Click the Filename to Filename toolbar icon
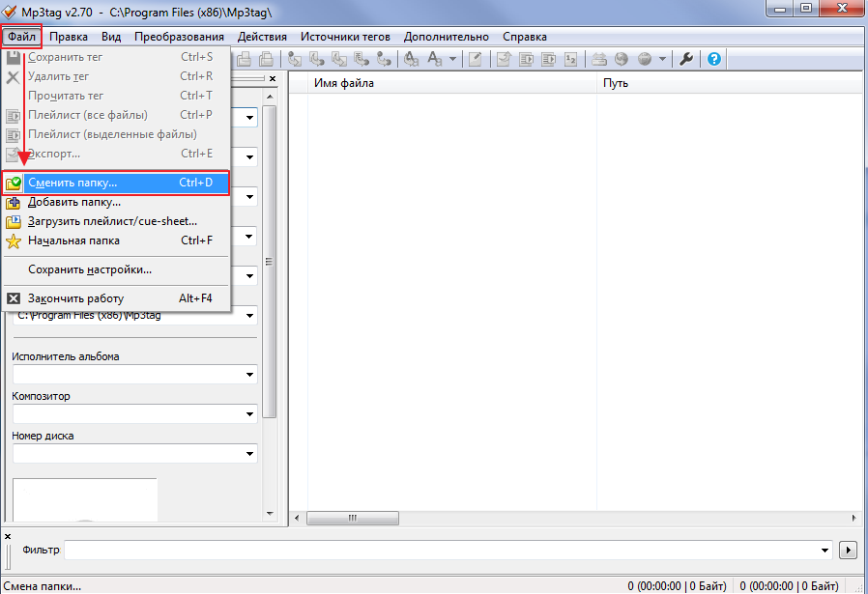 (338, 59)
